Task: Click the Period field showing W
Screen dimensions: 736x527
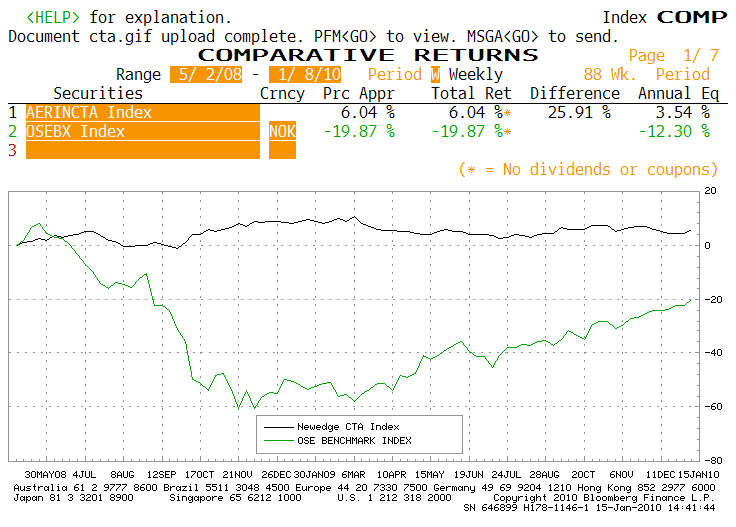Action: pos(436,75)
